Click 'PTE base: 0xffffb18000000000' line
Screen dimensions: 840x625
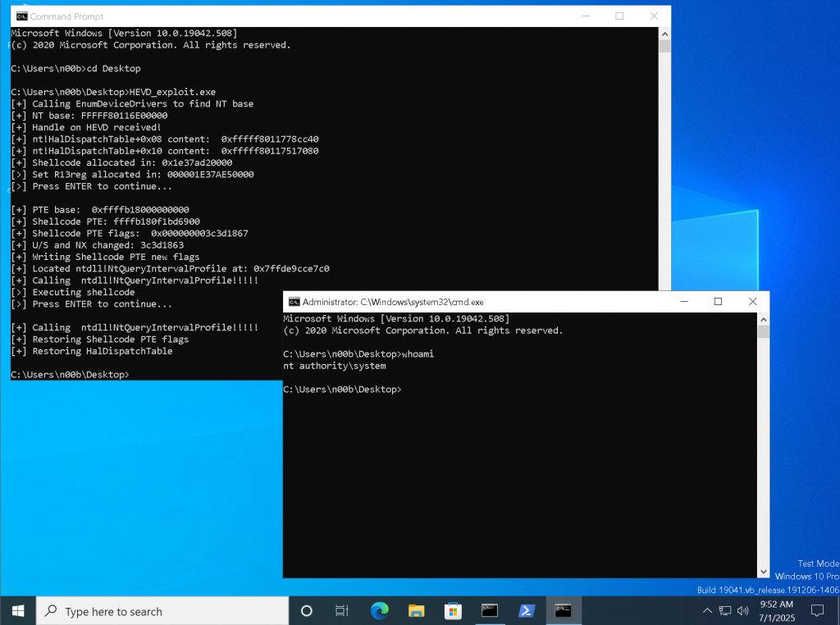99,210
